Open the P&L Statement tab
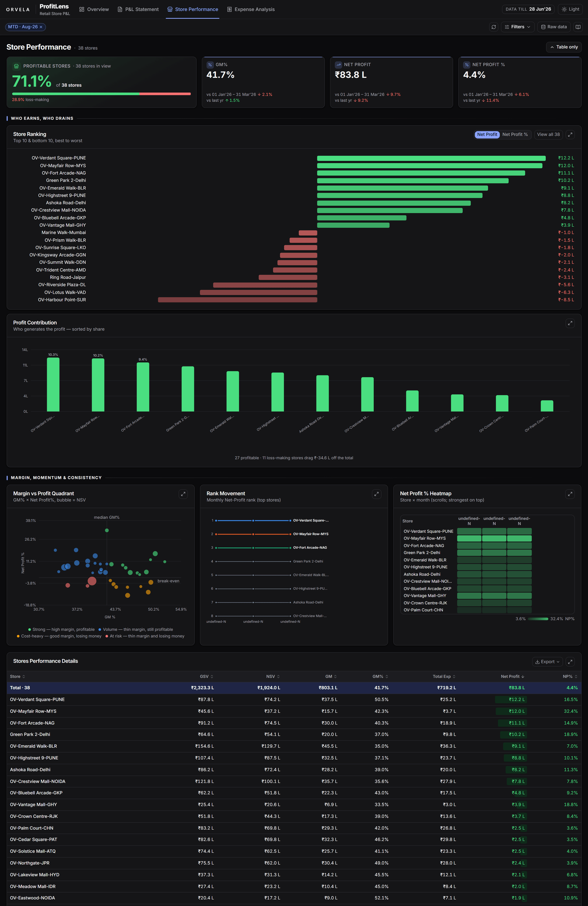Screen dimensions: 588x906 click(x=138, y=9)
